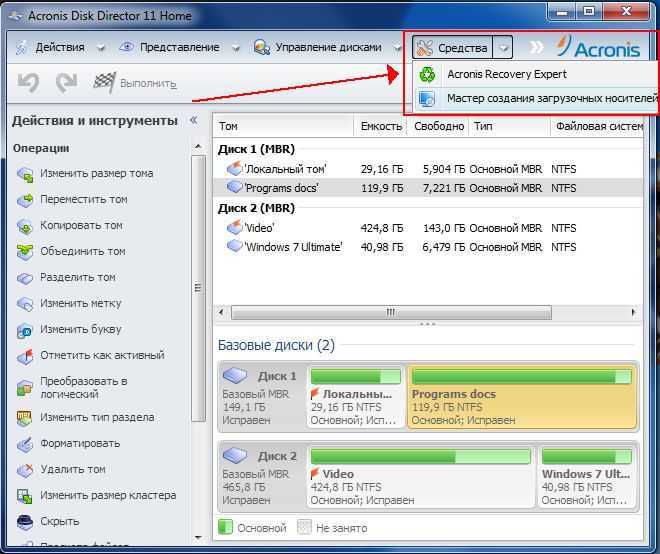Screen dimensions: 660x554
Task: Click Изменить размер тома link
Action: tap(96, 173)
